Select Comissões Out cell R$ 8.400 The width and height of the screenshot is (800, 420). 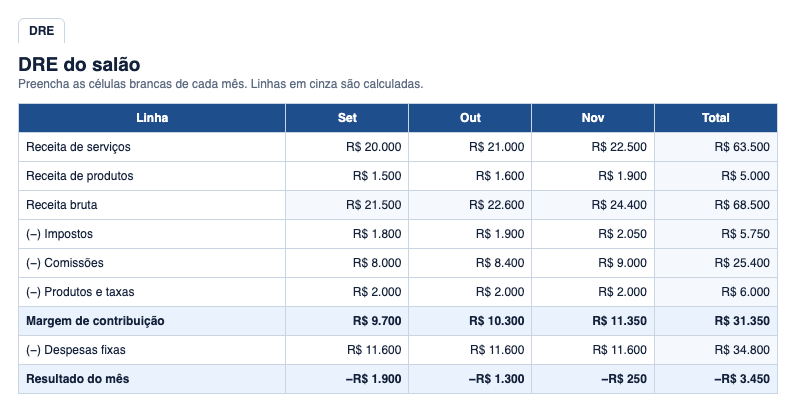coord(470,263)
